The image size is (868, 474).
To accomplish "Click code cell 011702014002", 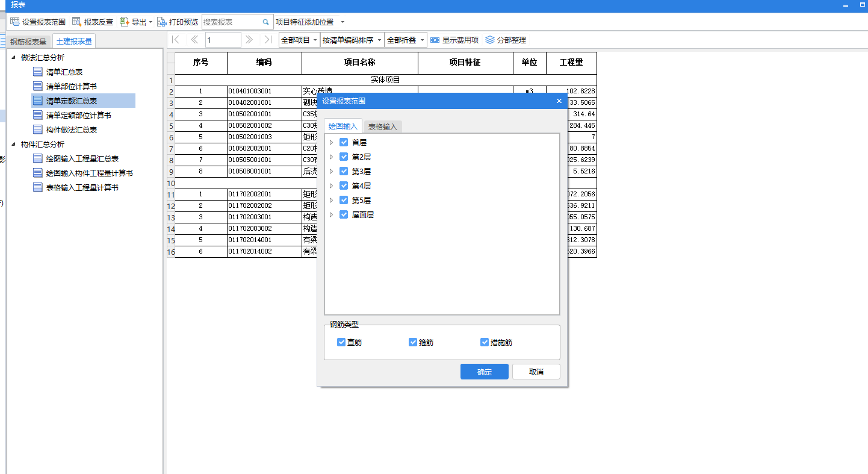I will pyautogui.click(x=264, y=252).
